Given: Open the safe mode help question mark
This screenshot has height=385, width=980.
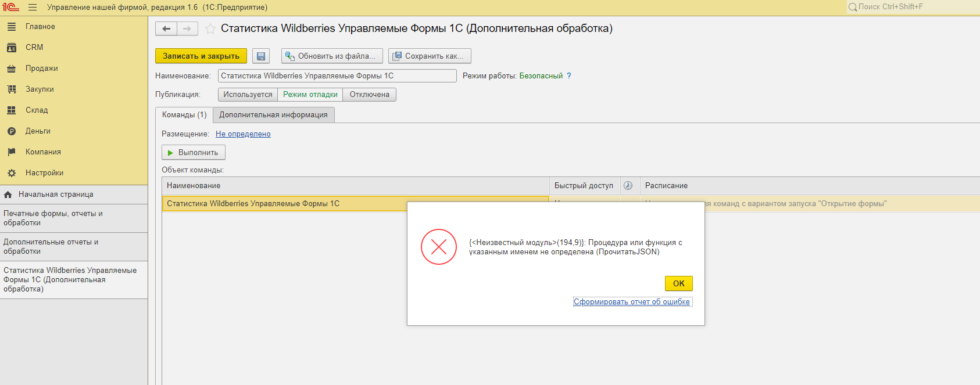Looking at the screenshot, I should [569, 76].
